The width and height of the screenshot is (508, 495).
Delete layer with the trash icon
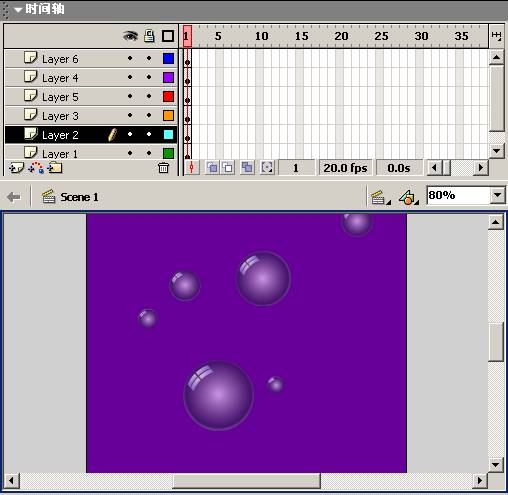(x=163, y=168)
